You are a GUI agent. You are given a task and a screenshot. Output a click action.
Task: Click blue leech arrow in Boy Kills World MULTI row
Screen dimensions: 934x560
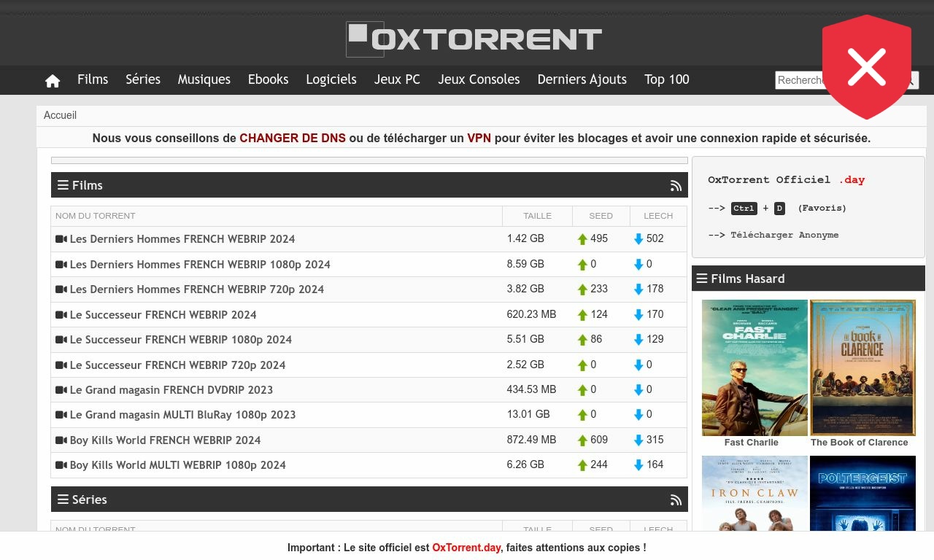(x=638, y=465)
